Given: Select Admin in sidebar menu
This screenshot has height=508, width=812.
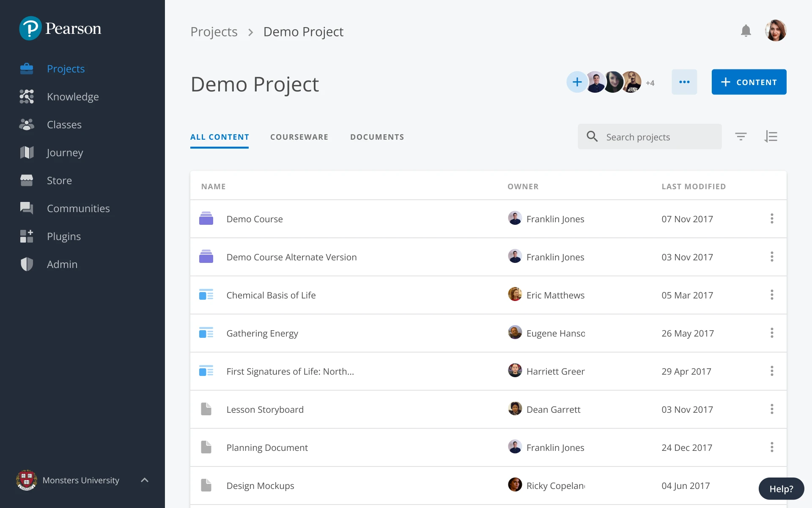Looking at the screenshot, I should pyautogui.click(x=62, y=265).
